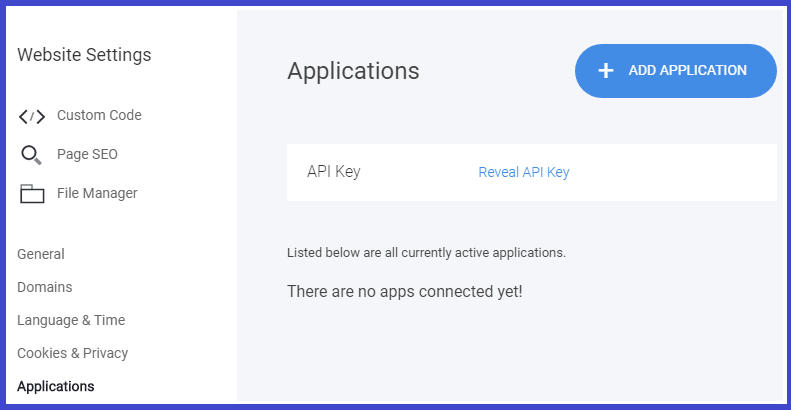Open Cookies & Privacy settings
The height and width of the screenshot is (410, 791).
(73, 354)
